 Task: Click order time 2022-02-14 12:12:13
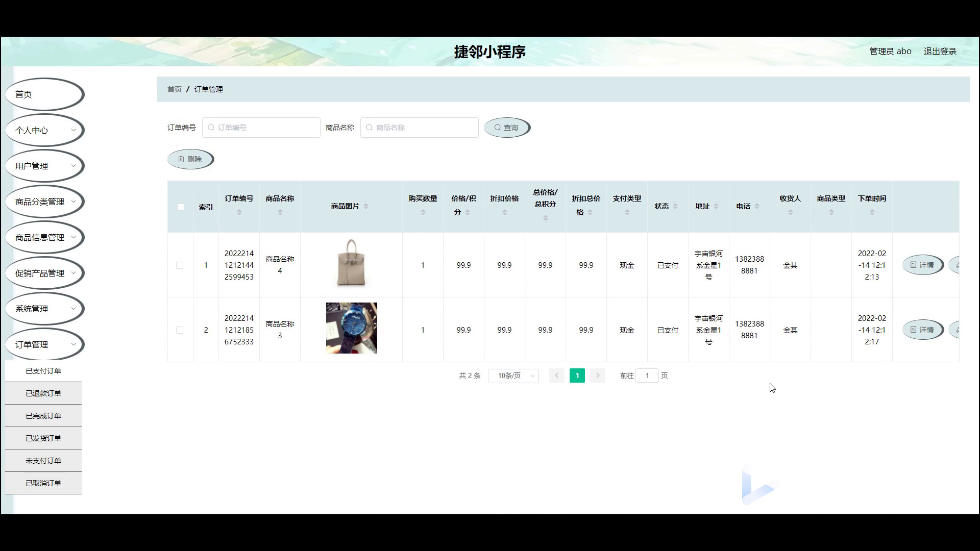coord(872,265)
